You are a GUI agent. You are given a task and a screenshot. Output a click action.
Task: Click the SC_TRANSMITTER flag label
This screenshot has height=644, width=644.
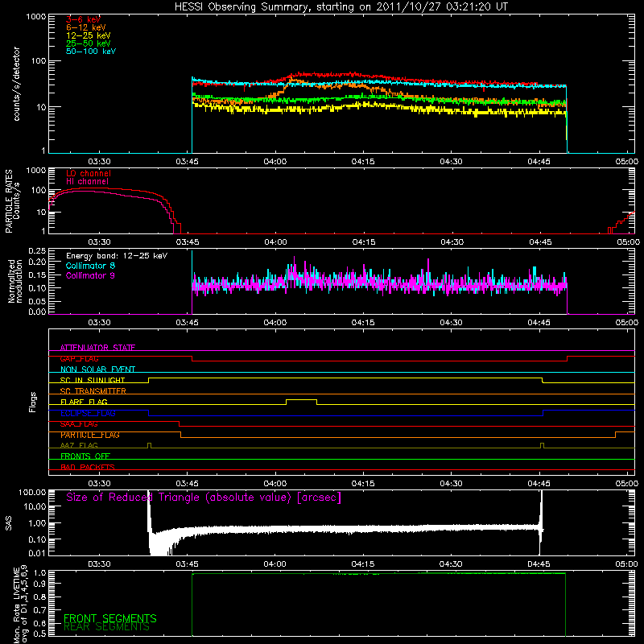click(x=93, y=391)
